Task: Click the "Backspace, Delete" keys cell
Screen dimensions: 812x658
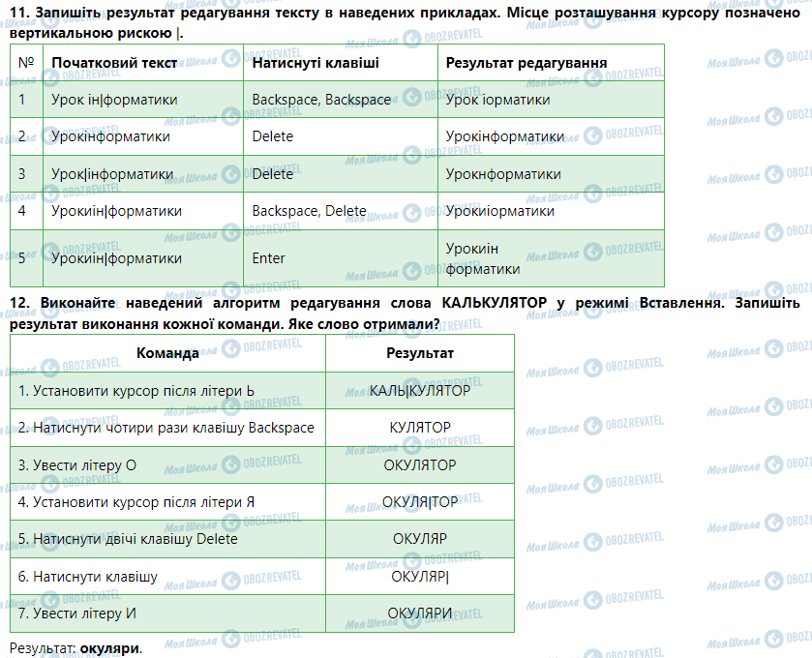Action: coord(309,211)
